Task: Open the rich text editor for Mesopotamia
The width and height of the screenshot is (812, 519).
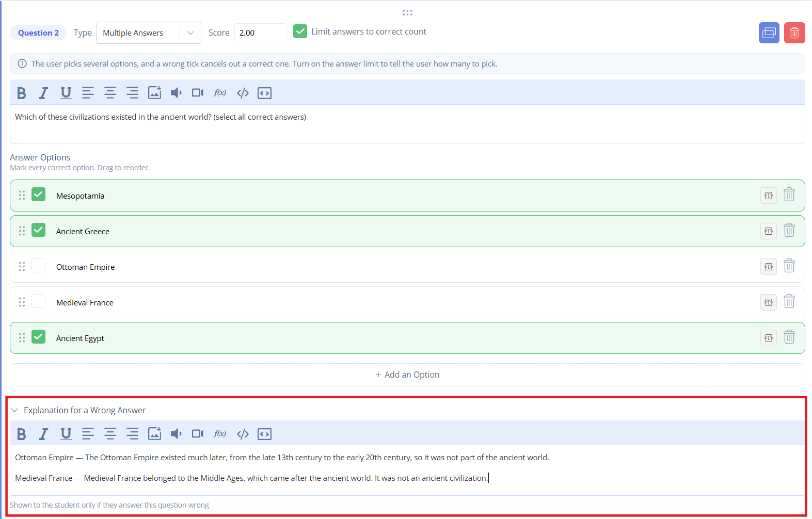Action: pyautogui.click(x=768, y=196)
